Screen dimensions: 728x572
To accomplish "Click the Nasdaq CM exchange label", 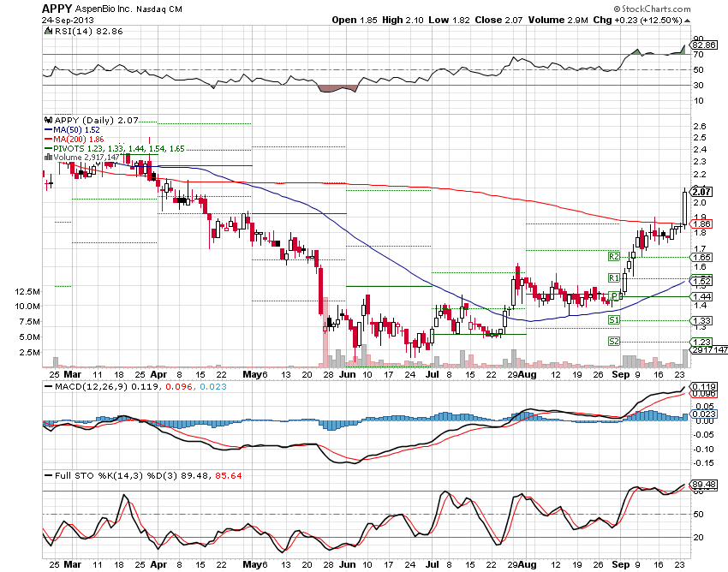I will click(x=158, y=9).
